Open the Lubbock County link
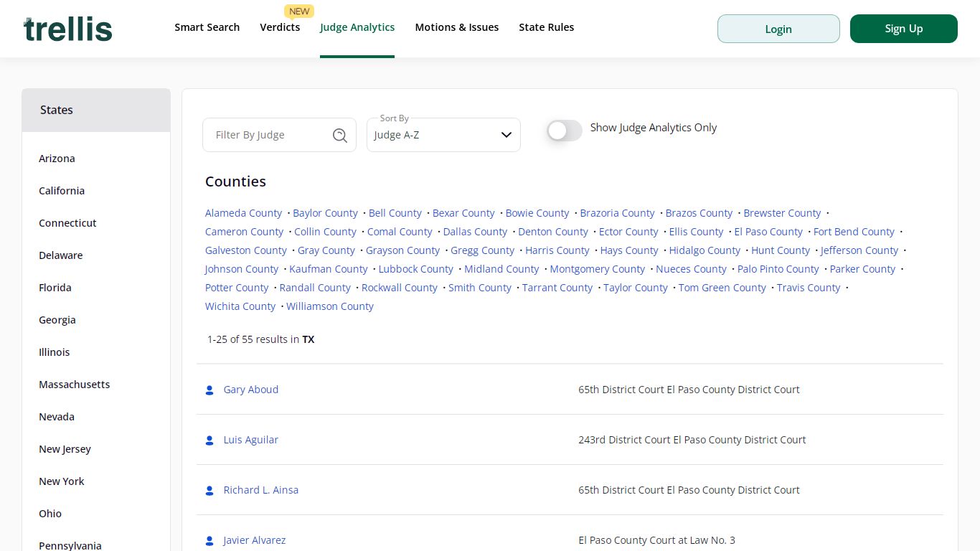This screenshot has height=551, width=980. coord(416,269)
